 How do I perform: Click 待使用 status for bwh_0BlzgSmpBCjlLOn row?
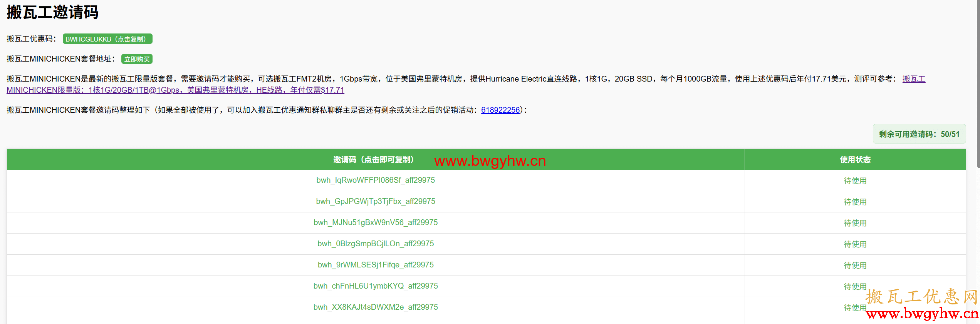(x=855, y=244)
